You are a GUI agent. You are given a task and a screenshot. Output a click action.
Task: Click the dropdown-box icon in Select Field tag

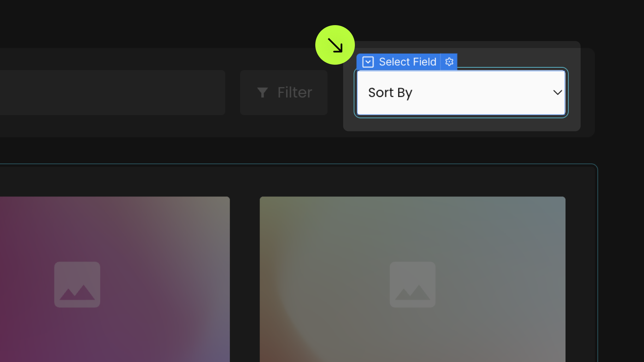click(x=368, y=62)
